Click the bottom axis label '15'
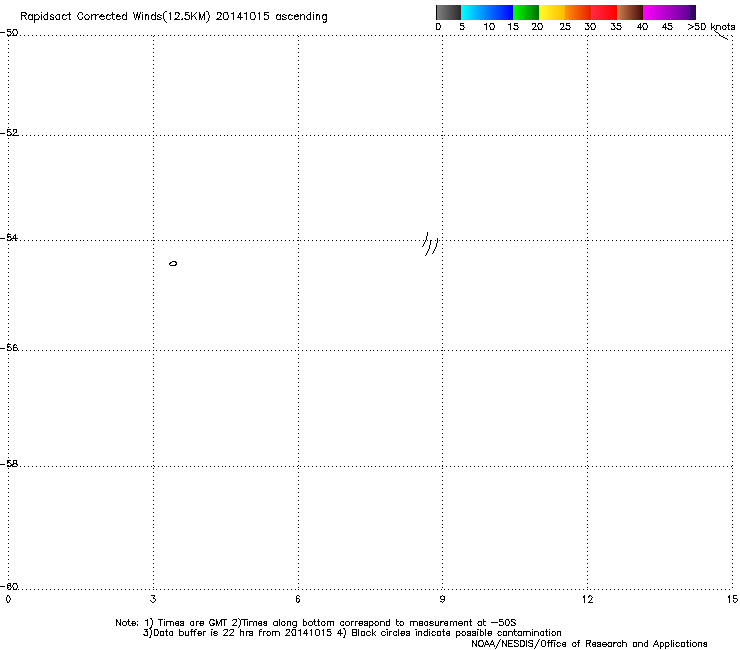740x650 pixels. pyautogui.click(x=732, y=599)
